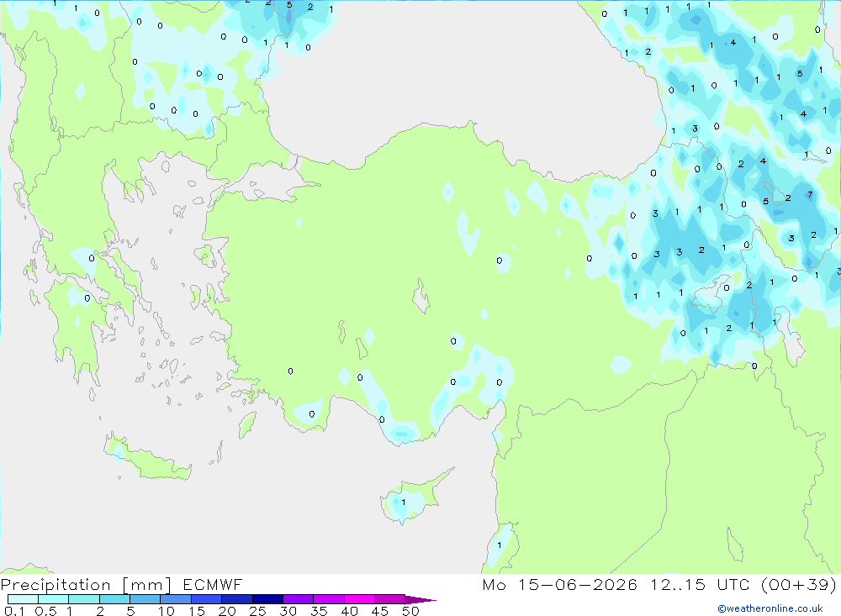Click the precipitation value '7' on the map

pyautogui.click(x=810, y=195)
